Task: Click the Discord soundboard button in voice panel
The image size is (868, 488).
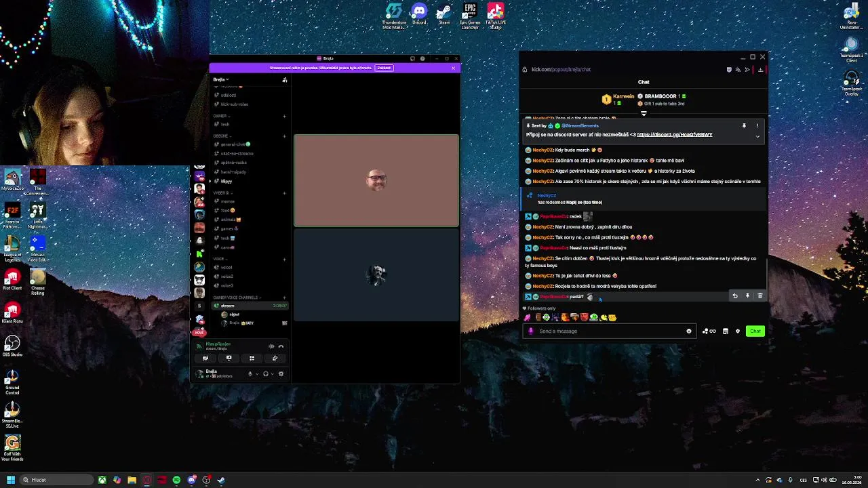Action: click(275, 358)
